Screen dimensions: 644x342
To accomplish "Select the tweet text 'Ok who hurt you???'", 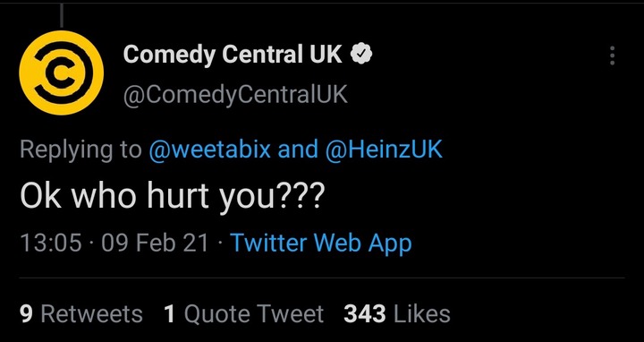I will click(x=172, y=195).
